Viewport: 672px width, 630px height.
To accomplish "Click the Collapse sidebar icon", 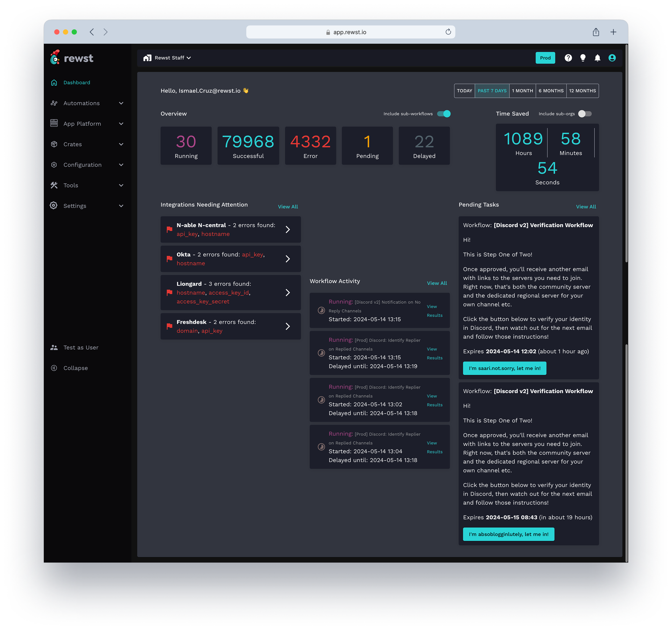I will tap(54, 368).
